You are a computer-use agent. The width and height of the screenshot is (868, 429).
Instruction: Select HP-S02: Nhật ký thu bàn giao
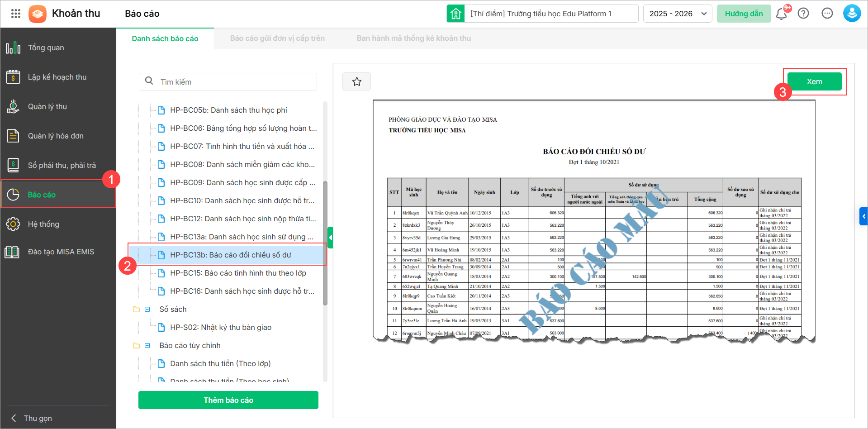coord(221,327)
